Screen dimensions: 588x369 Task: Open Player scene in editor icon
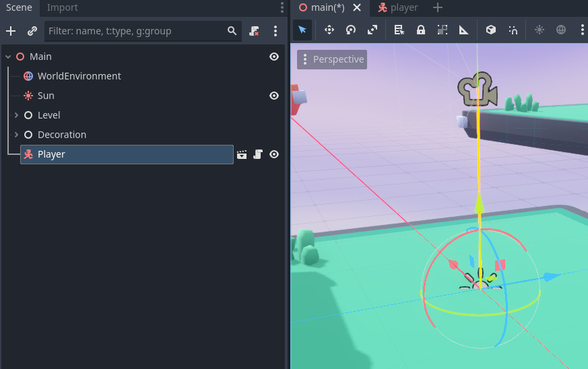point(242,155)
